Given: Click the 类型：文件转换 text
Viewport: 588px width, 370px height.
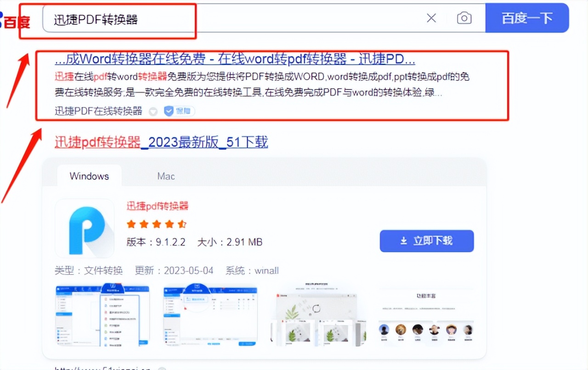Looking at the screenshot, I should point(89,270).
